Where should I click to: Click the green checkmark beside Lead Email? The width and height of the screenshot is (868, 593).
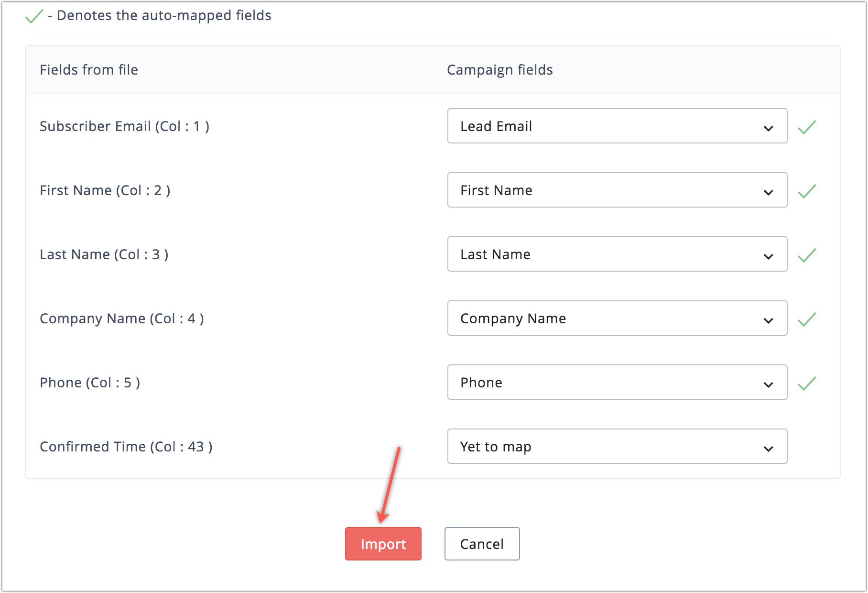(807, 127)
